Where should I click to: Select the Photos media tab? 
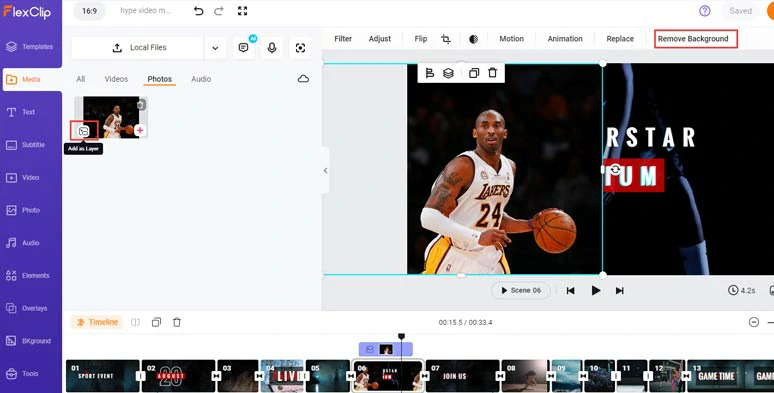[159, 79]
